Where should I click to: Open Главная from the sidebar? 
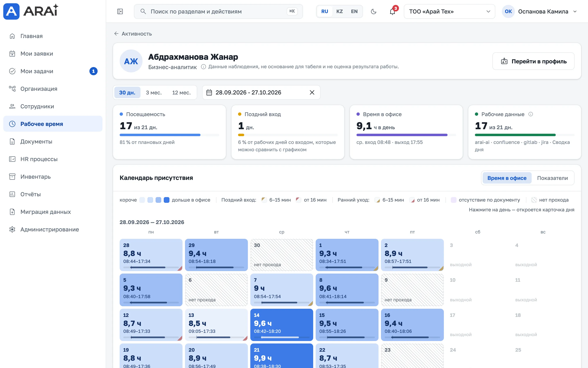pyautogui.click(x=53, y=36)
